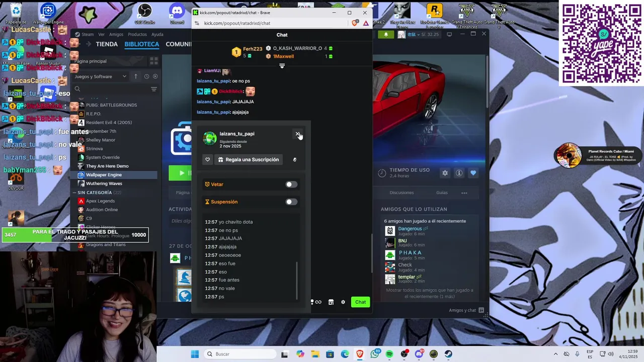Viewport: 644px width, 362px height.
Task: Open Amigos y chat in Steam
Action: [x=466, y=310]
